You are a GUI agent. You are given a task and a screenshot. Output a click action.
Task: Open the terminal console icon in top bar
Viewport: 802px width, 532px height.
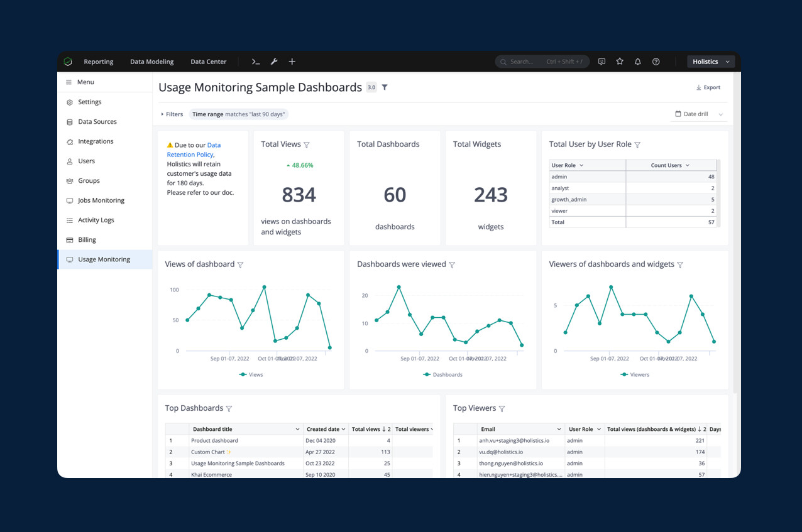pos(256,62)
